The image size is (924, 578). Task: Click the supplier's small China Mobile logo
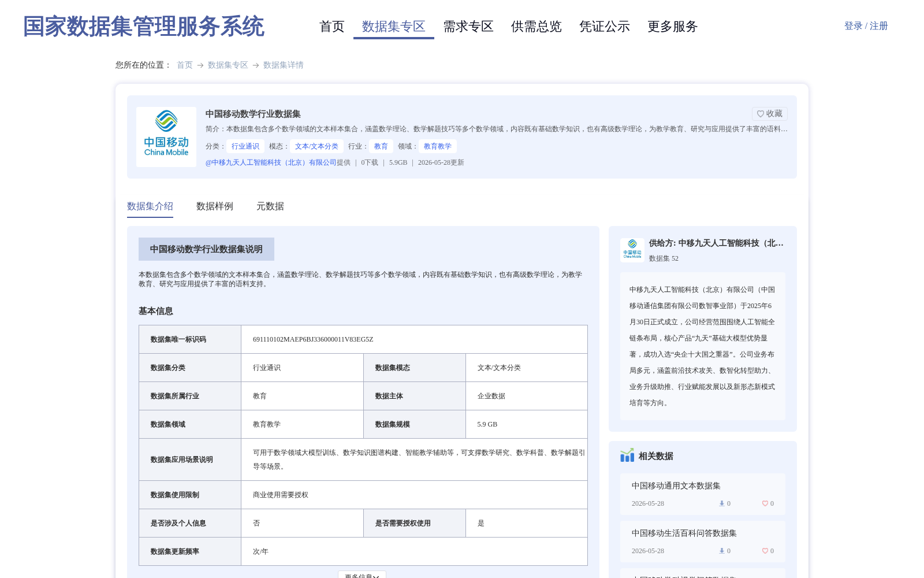tap(632, 250)
